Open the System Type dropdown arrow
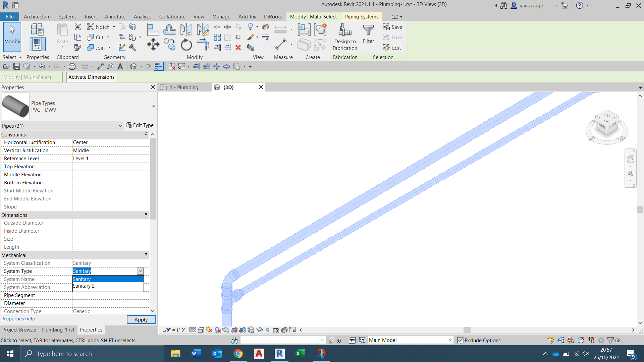Screen dimensions: 644x362 point(140,271)
